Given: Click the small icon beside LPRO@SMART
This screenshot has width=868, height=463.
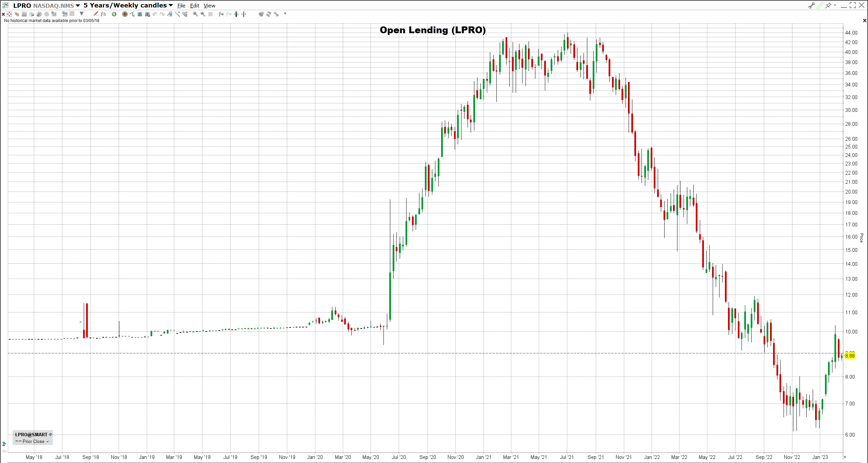Looking at the screenshot, I should point(51,434).
